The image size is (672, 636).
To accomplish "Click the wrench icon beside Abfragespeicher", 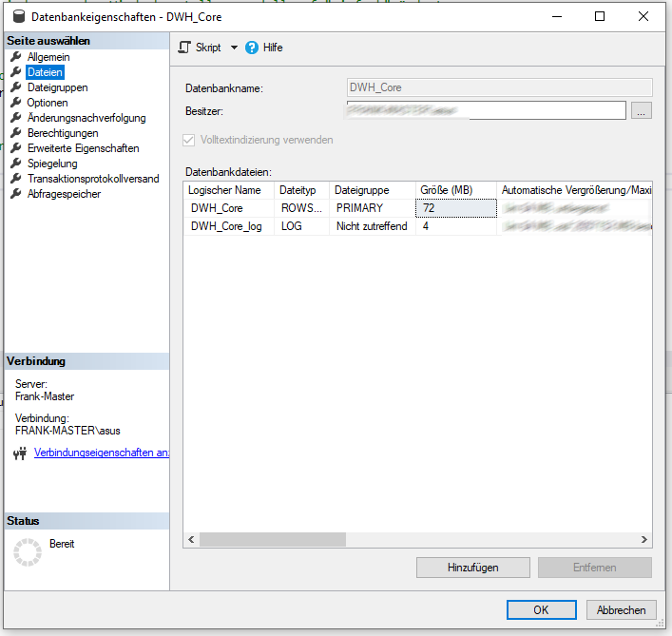I will (15, 194).
